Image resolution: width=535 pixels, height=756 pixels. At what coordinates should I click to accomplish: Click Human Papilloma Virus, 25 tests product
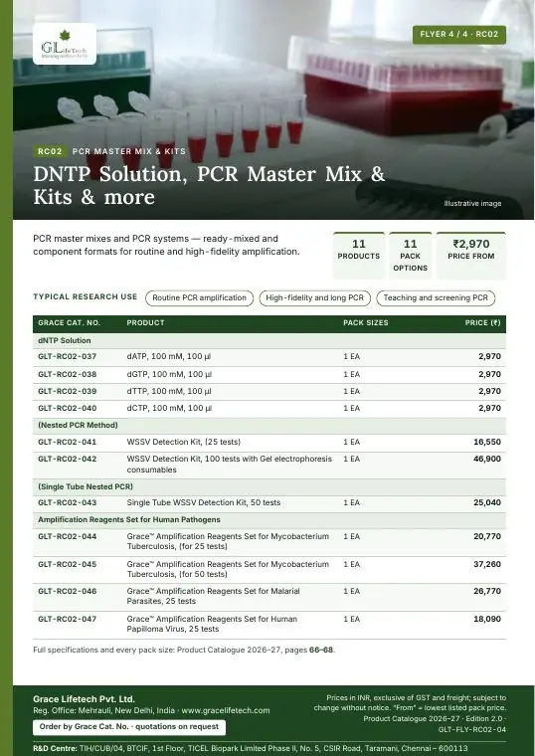(x=212, y=625)
